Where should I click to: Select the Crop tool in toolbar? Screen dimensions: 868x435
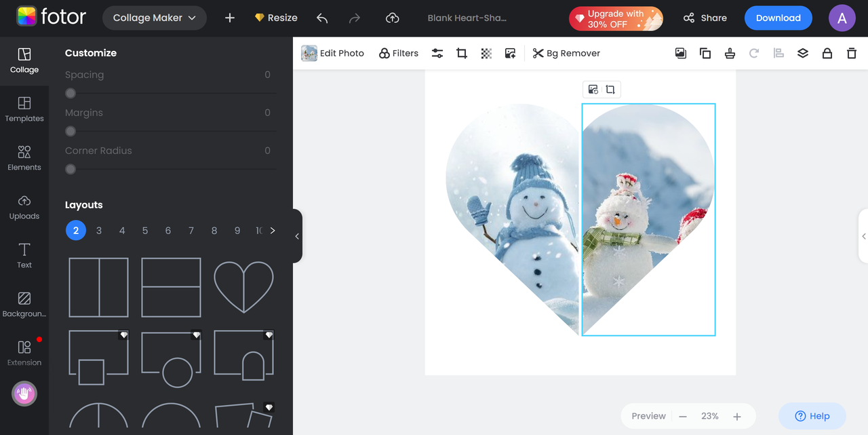[462, 53]
